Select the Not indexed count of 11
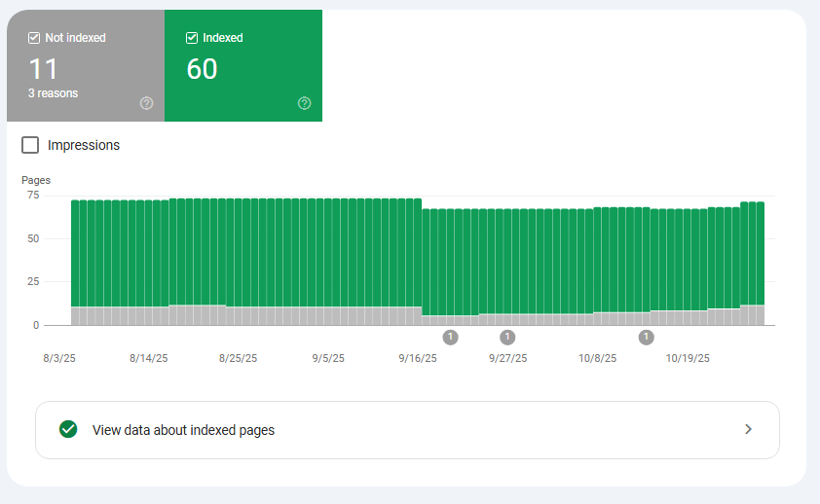 pos(43,69)
